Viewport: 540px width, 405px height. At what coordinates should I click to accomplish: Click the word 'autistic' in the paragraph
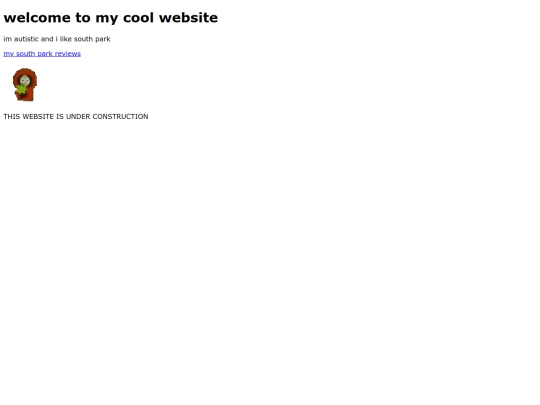click(26, 39)
